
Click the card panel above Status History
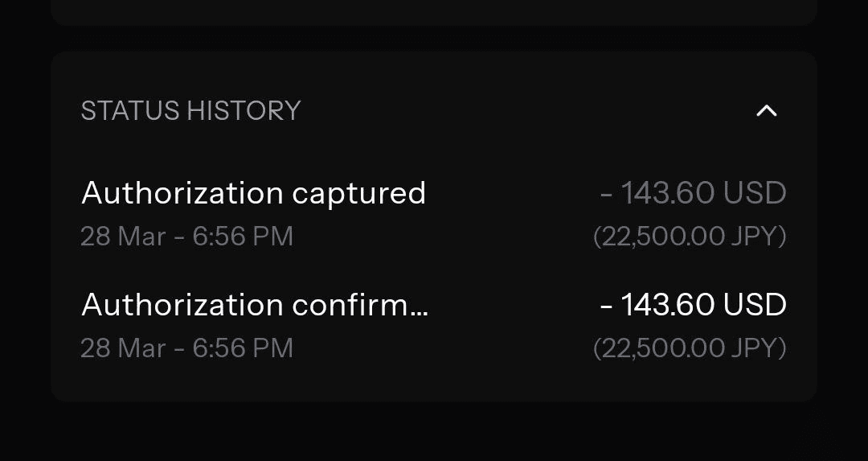[x=434, y=12]
